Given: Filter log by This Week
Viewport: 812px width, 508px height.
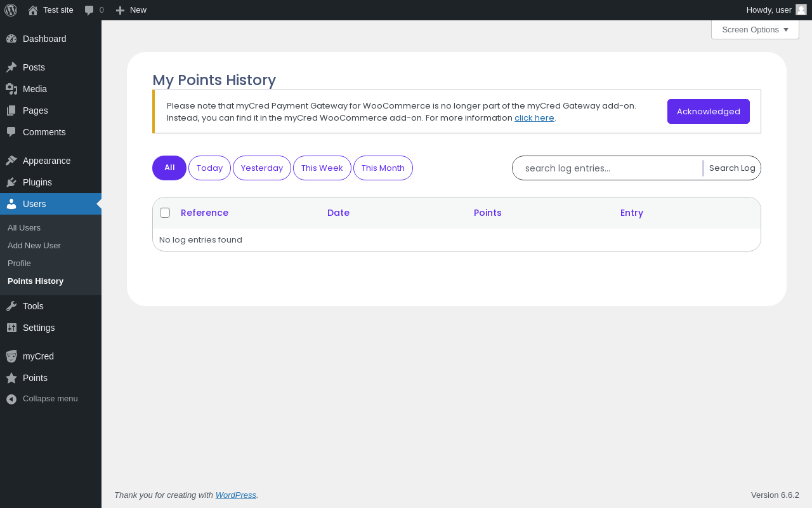Looking at the screenshot, I should (x=322, y=168).
